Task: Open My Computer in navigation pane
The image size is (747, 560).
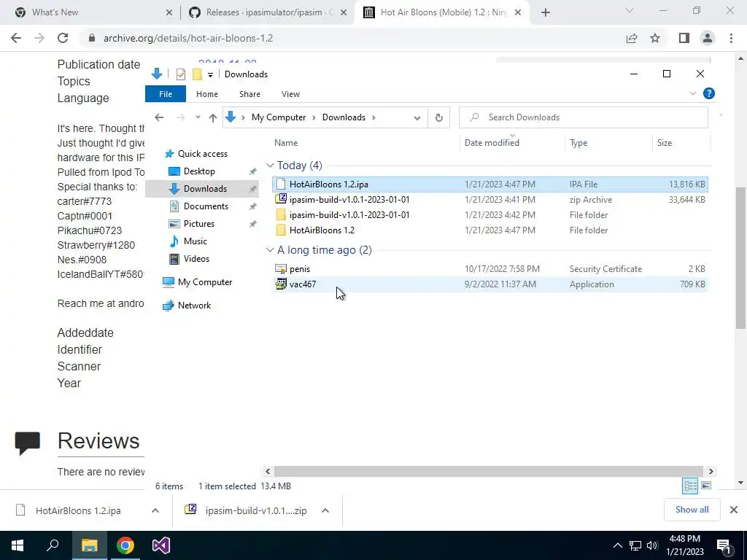Action: coord(205,282)
